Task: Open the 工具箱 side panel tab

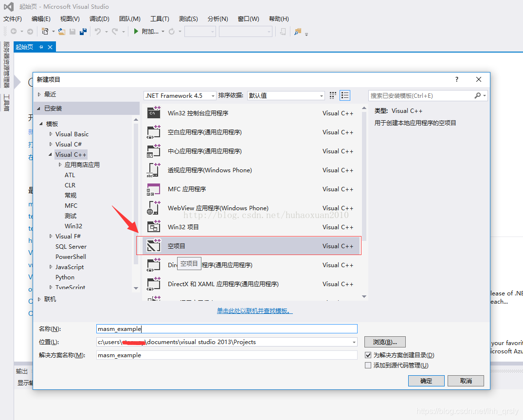Action: point(6,102)
